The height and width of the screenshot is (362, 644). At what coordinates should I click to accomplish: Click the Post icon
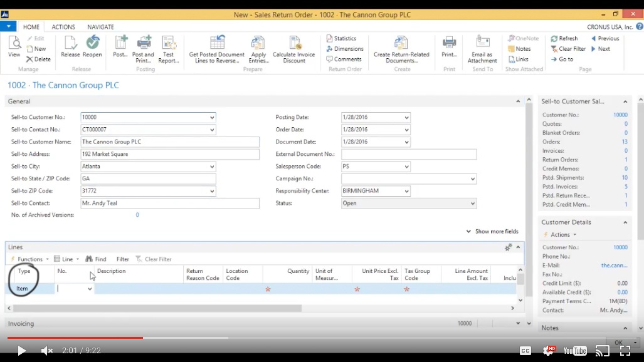pyautogui.click(x=120, y=46)
